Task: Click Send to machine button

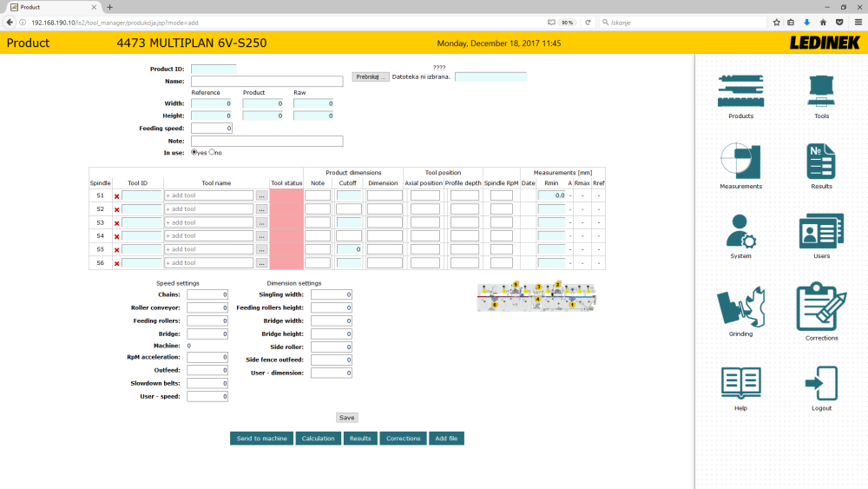Action: pyautogui.click(x=262, y=439)
